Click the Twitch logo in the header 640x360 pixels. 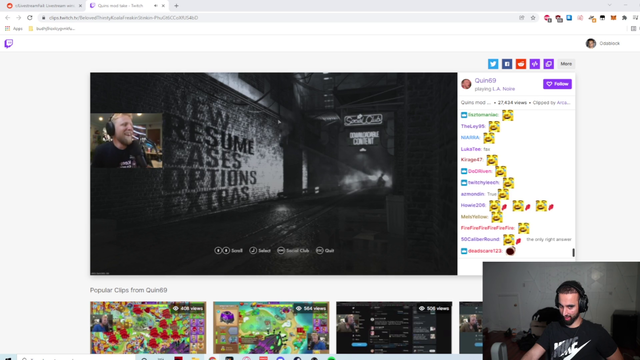tap(9, 43)
